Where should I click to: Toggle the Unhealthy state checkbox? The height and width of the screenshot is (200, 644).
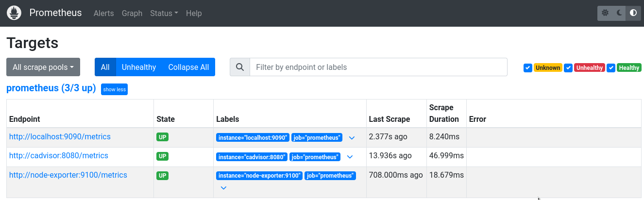click(568, 67)
